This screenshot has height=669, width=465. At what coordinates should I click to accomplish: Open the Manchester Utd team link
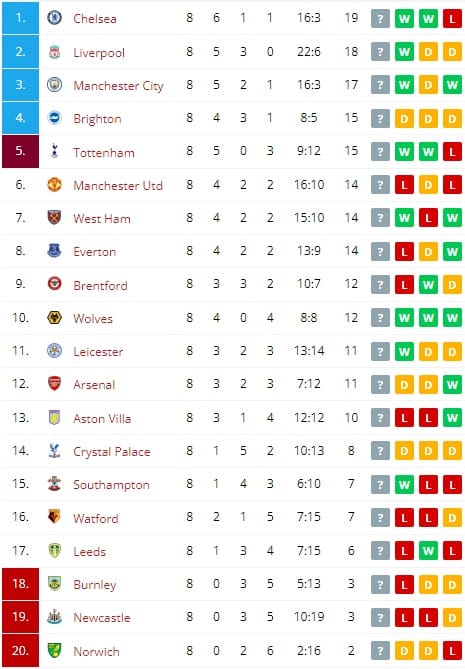118,186
